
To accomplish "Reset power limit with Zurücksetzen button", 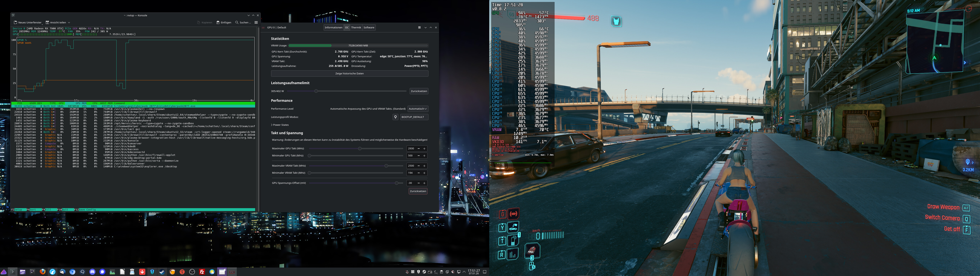I will pyautogui.click(x=418, y=91).
